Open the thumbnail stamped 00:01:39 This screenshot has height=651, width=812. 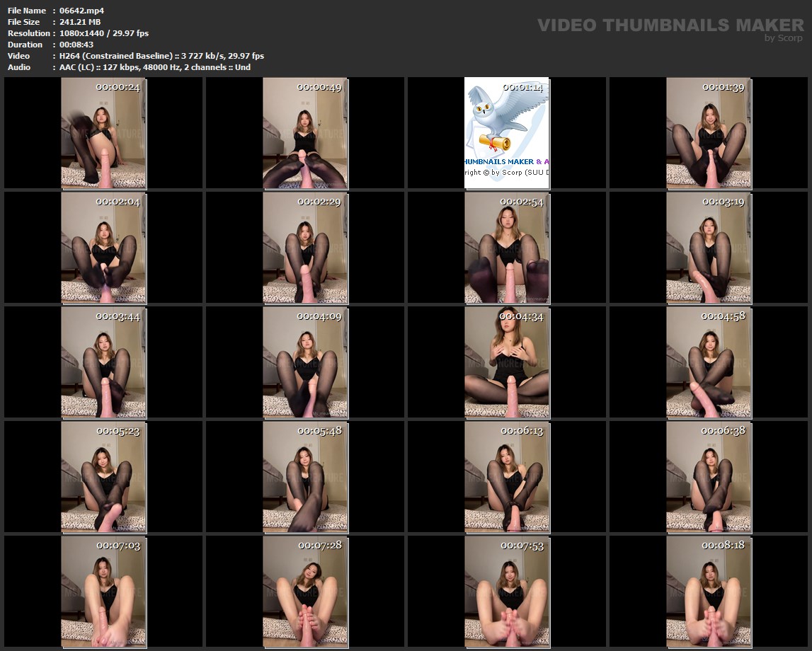709,133
